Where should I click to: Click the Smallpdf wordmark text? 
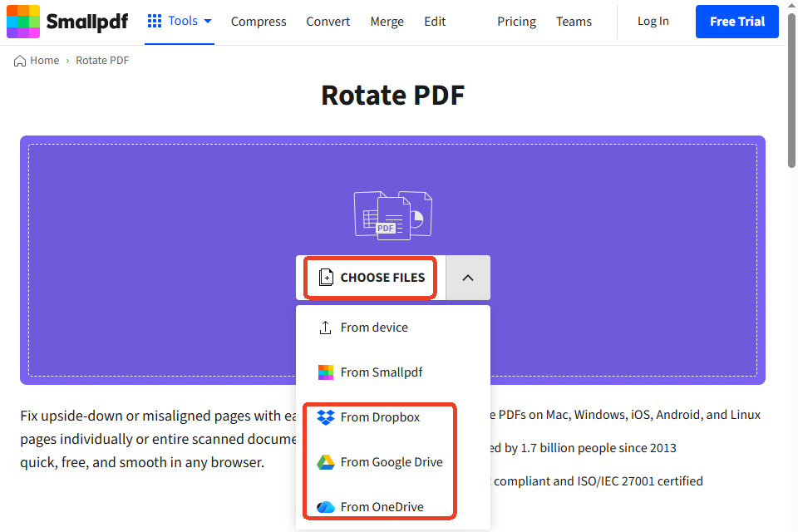87,22
